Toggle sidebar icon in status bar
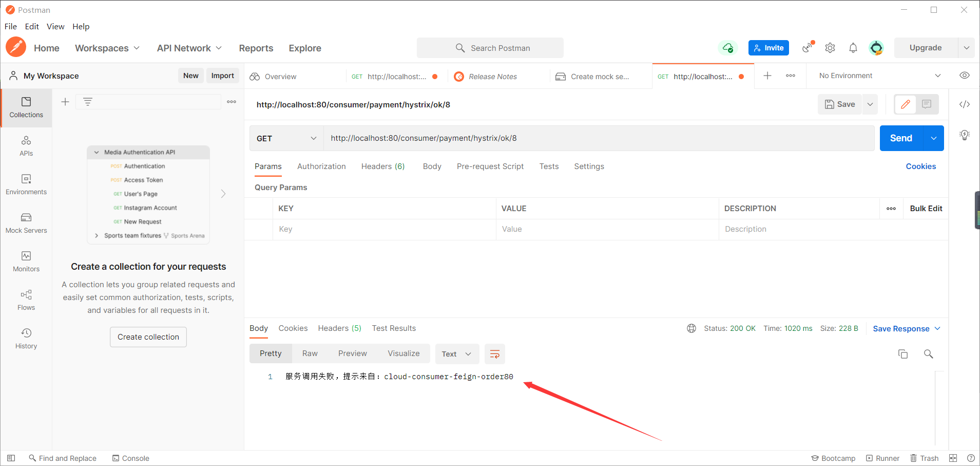 pos(11,458)
